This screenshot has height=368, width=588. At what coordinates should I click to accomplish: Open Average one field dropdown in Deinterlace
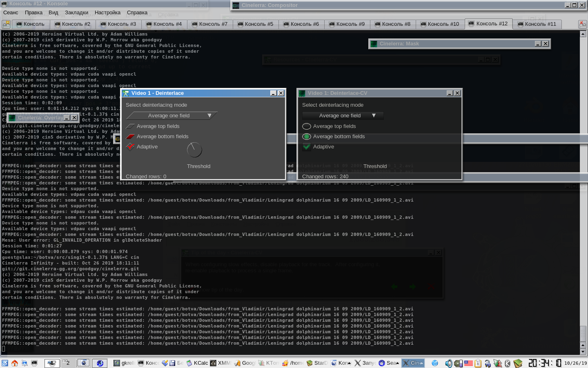coord(171,116)
